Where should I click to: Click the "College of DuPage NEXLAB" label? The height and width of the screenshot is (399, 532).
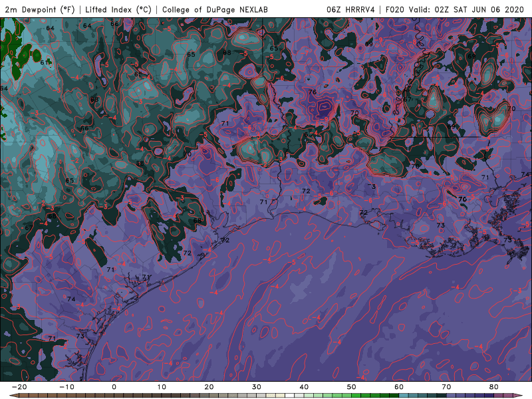tap(215, 9)
